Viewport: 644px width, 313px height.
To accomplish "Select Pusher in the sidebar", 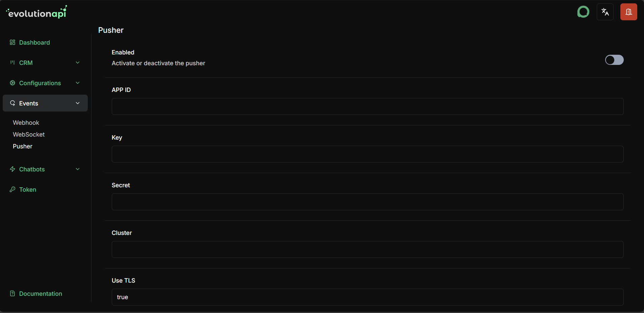I will [22, 146].
